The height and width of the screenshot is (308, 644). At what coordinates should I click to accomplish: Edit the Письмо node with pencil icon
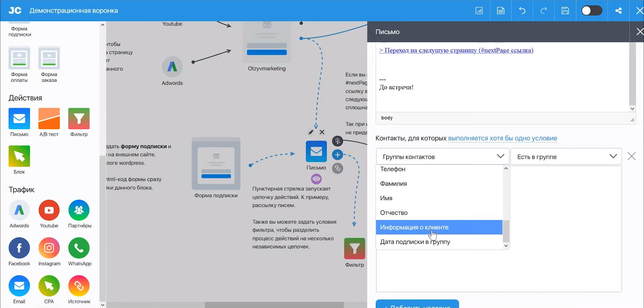[x=311, y=132]
